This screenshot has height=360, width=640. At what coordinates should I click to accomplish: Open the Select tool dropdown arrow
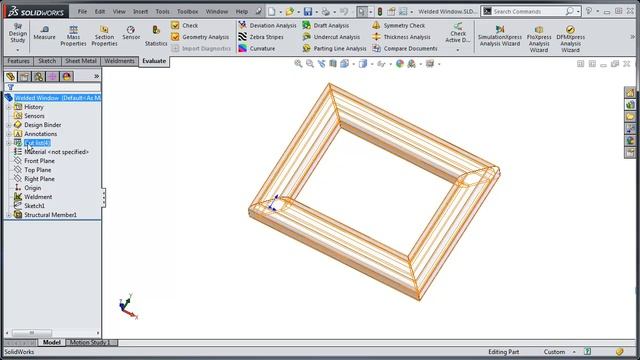pyautogui.click(x=371, y=12)
